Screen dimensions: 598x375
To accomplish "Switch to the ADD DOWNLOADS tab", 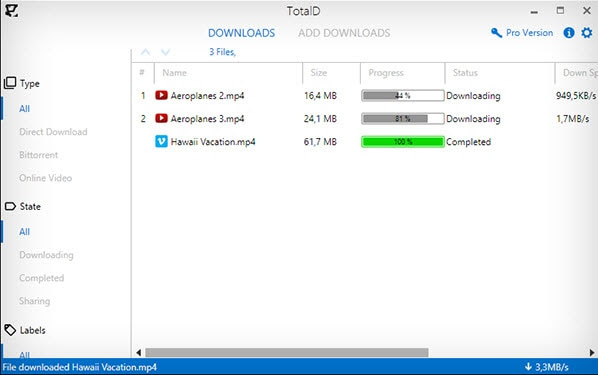I will pos(344,33).
